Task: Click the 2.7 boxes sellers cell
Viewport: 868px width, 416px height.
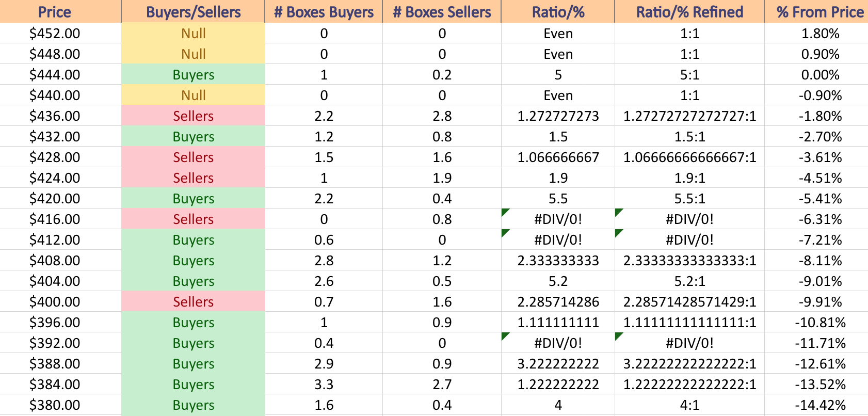Action: [442, 385]
